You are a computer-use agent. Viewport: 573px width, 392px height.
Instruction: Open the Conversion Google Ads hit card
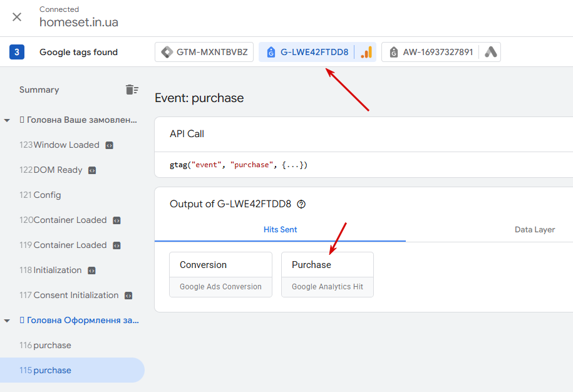[x=220, y=274]
